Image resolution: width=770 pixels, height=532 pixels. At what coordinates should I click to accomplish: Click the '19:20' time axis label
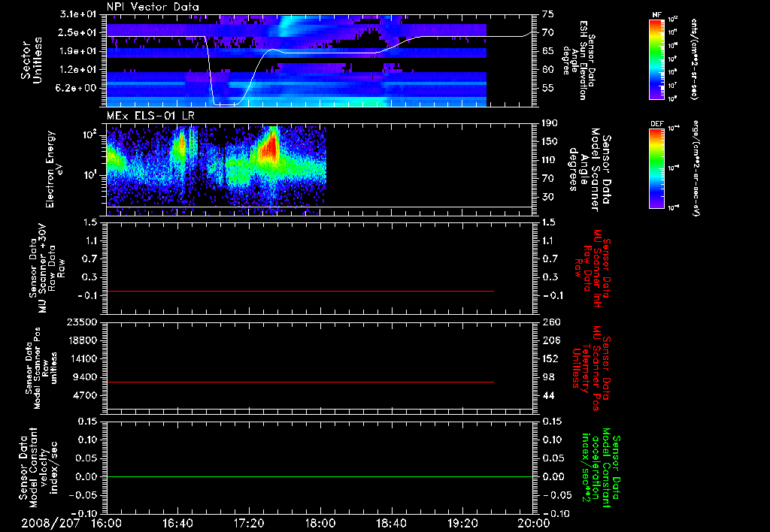click(462, 523)
